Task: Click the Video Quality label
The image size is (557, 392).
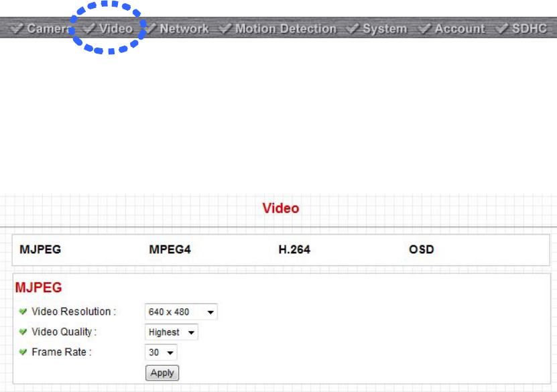Action: coord(64,332)
